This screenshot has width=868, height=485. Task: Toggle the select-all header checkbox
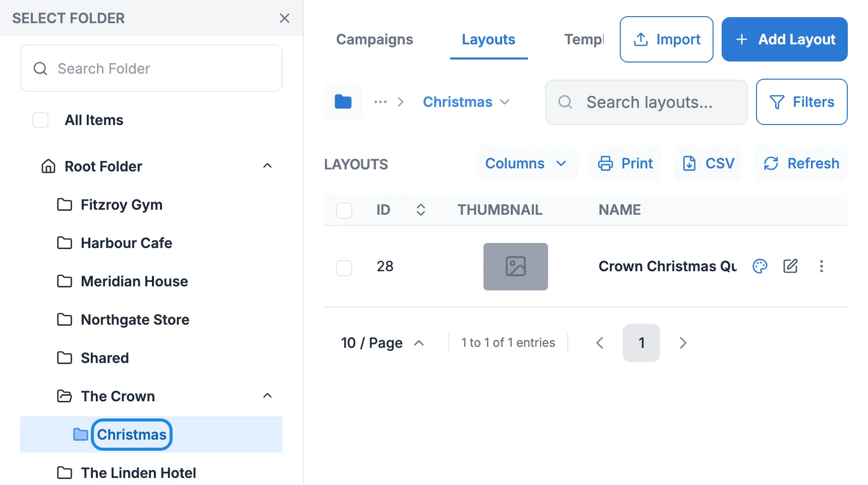(344, 210)
